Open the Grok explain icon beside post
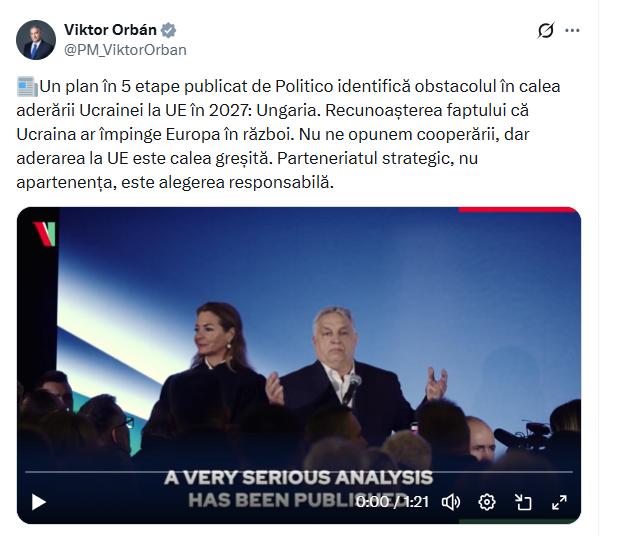Screen dimensions: 622x536 (546, 30)
